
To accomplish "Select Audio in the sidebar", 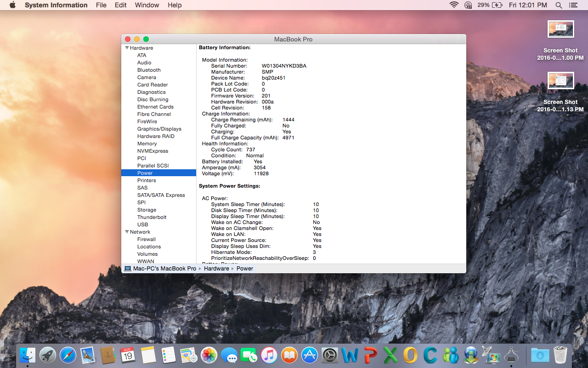I will pos(144,63).
